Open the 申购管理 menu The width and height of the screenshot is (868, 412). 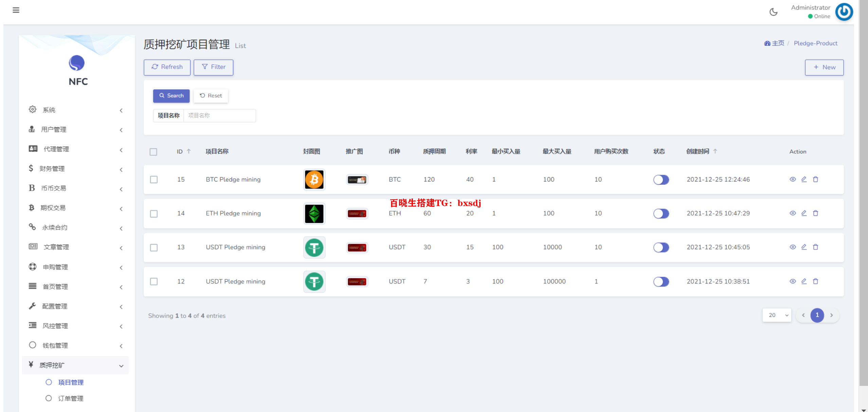tap(75, 267)
